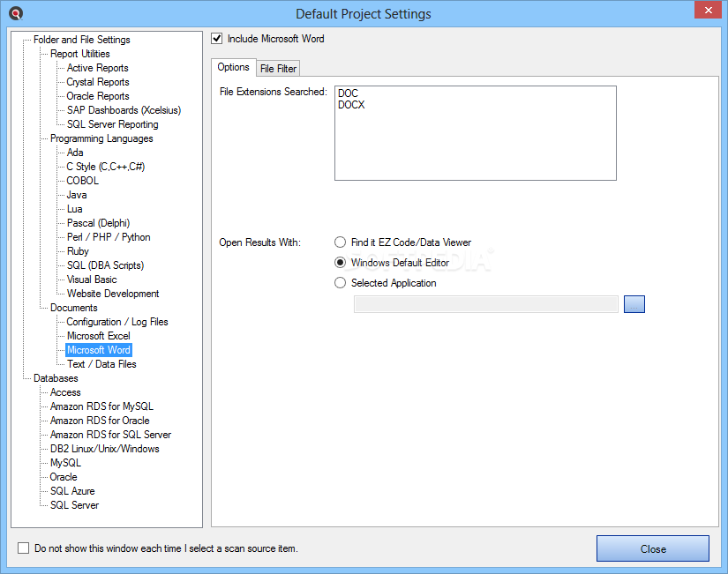Image resolution: width=728 pixels, height=574 pixels.
Task: Click the File Extensions Searched list box
Action: (476, 133)
